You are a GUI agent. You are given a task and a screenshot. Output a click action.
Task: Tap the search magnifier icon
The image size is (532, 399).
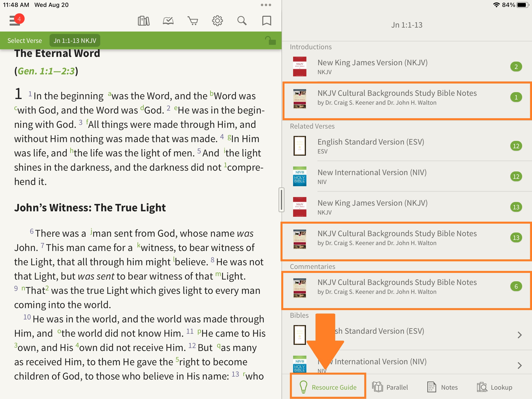click(242, 21)
